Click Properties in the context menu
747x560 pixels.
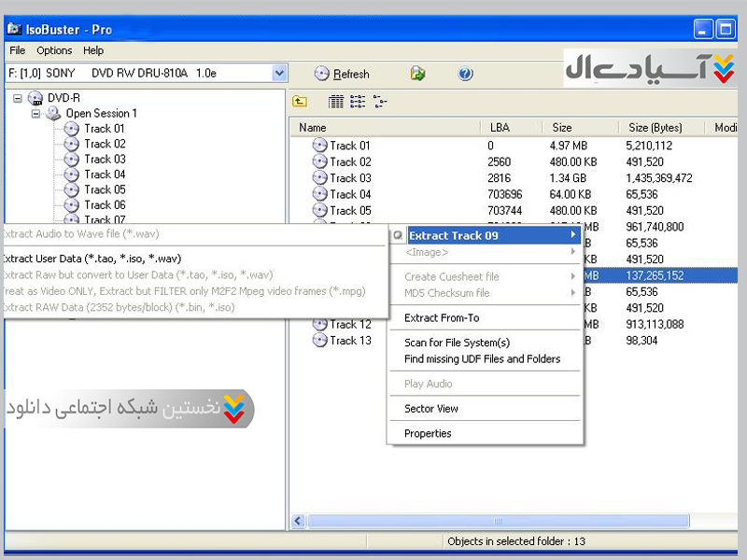(428, 434)
